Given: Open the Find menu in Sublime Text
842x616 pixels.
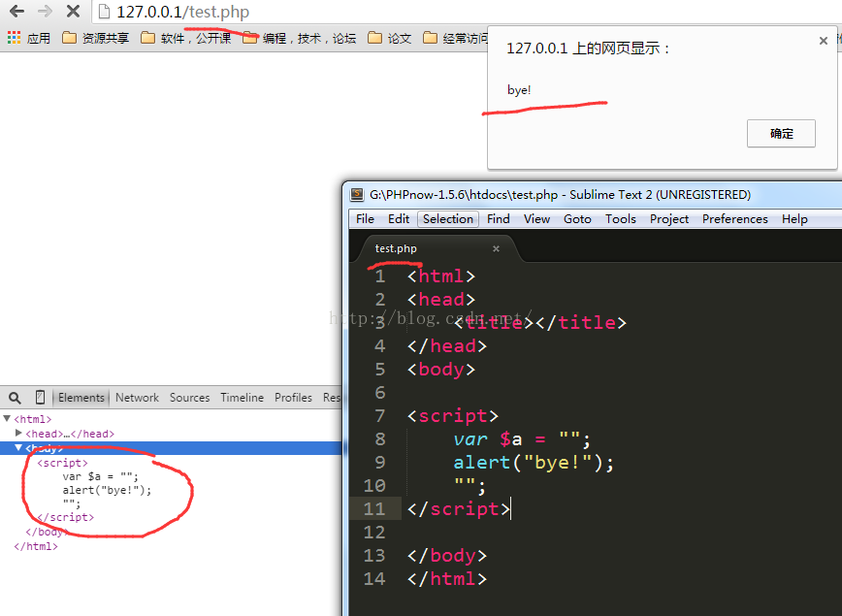Looking at the screenshot, I should tap(499, 219).
